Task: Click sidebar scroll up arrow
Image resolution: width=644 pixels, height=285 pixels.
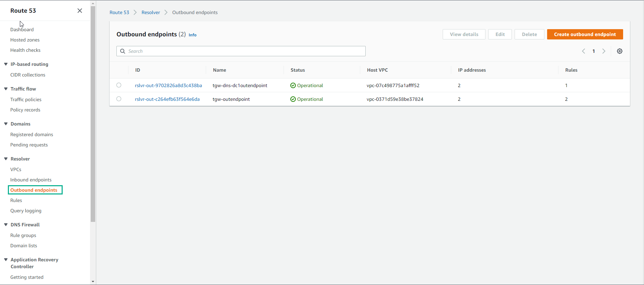Action: tap(93, 3)
